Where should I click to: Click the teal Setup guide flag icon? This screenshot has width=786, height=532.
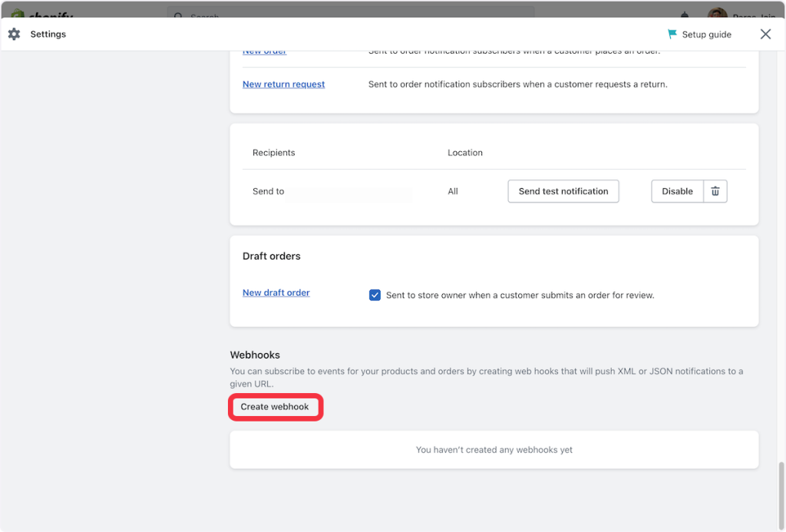(x=672, y=35)
